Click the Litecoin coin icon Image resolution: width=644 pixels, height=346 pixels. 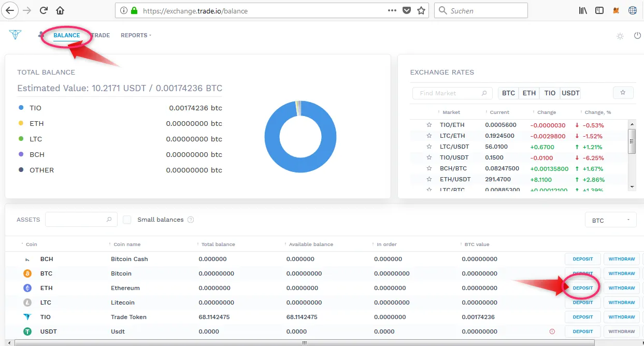tap(27, 302)
